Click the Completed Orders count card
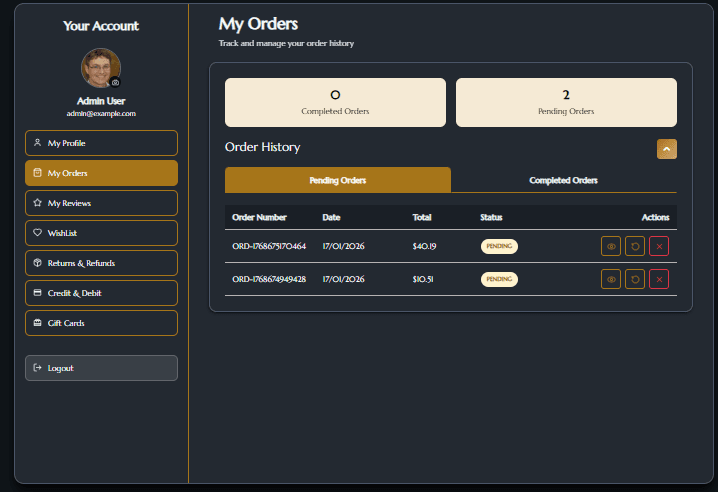This screenshot has width=718, height=492. click(335, 103)
